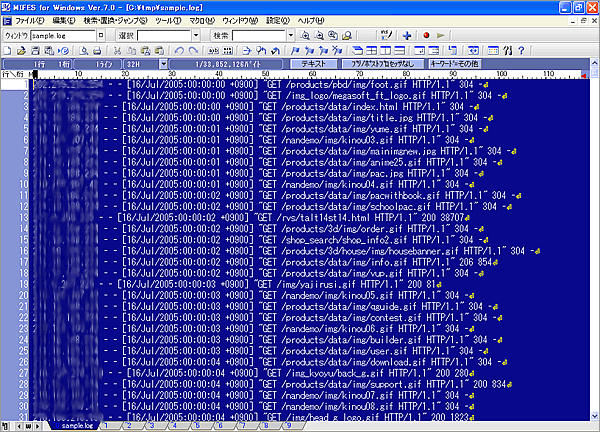Click the キーワード=その他 status button

pos(454,63)
